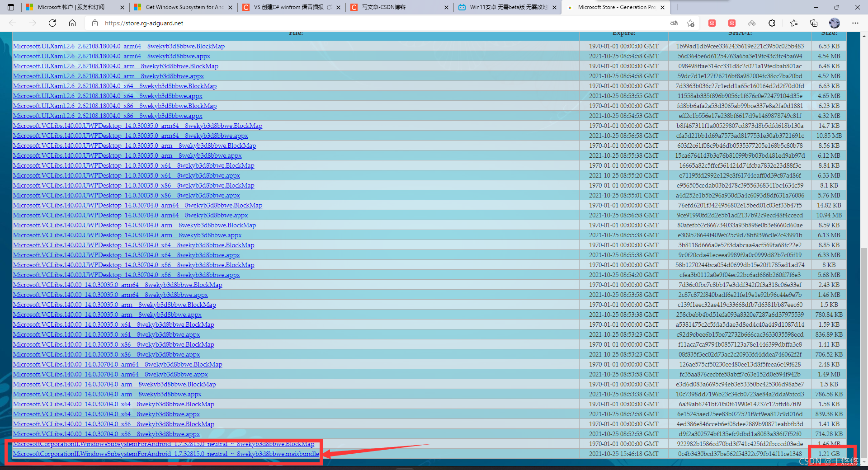Open the Extensions puzzle icon
Screen dimensions: 868x470
pyautogui.click(x=772, y=23)
